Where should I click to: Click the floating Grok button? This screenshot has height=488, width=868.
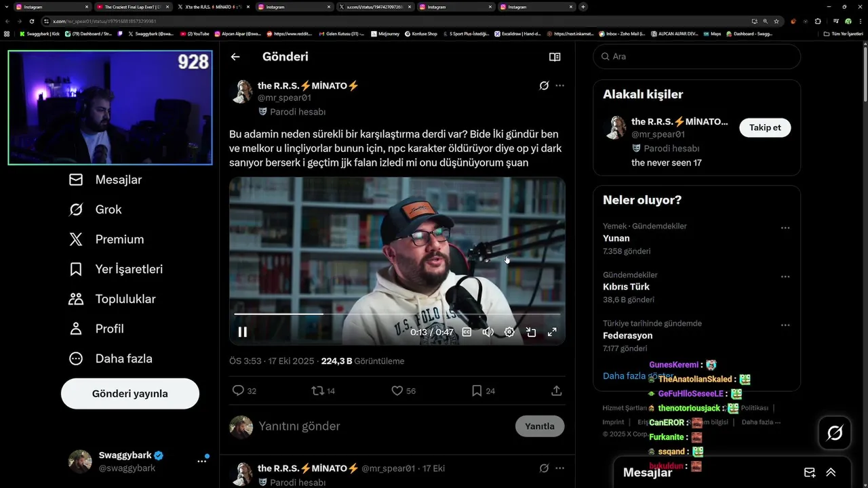point(835,432)
